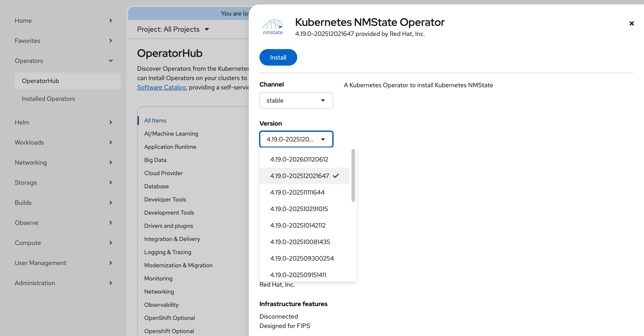Image resolution: width=644 pixels, height=336 pixels.
Task: Filter by Big Data category
Action: (155, 160)
